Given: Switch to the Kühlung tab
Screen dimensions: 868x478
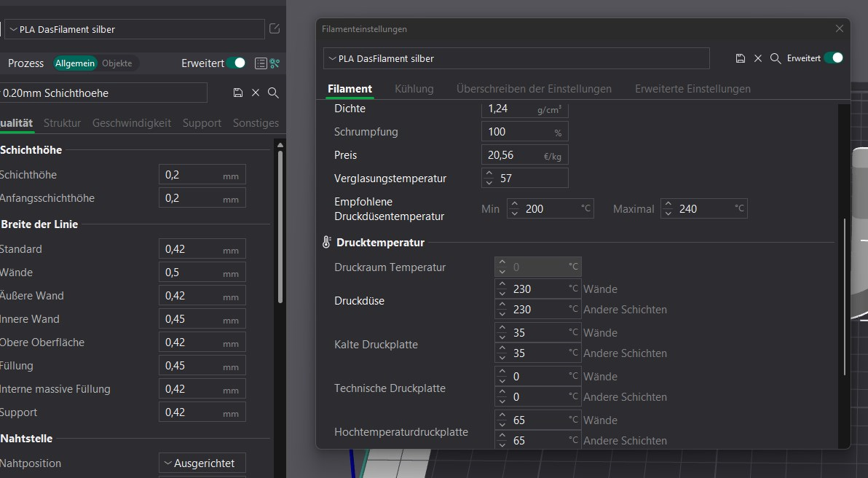Looking at the screenshot, I should pyautogui.click(x=414, y=89).
